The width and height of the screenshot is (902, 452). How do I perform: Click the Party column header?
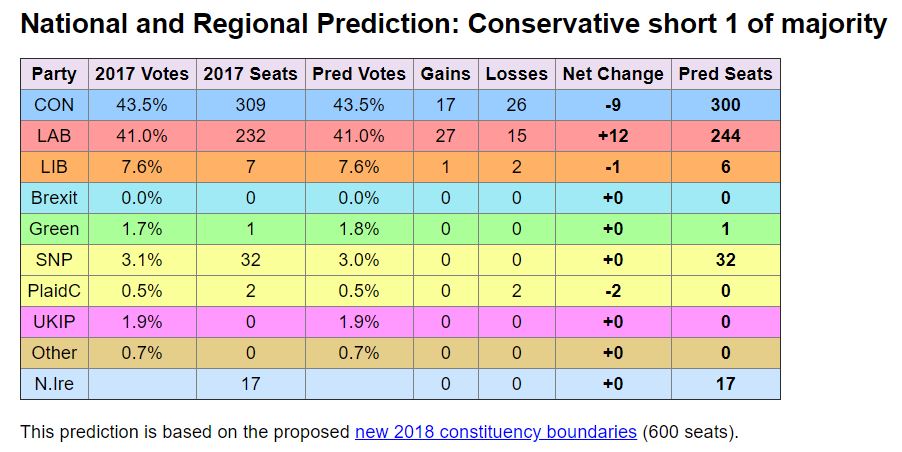pyautogui.click(x=54, y=74)
